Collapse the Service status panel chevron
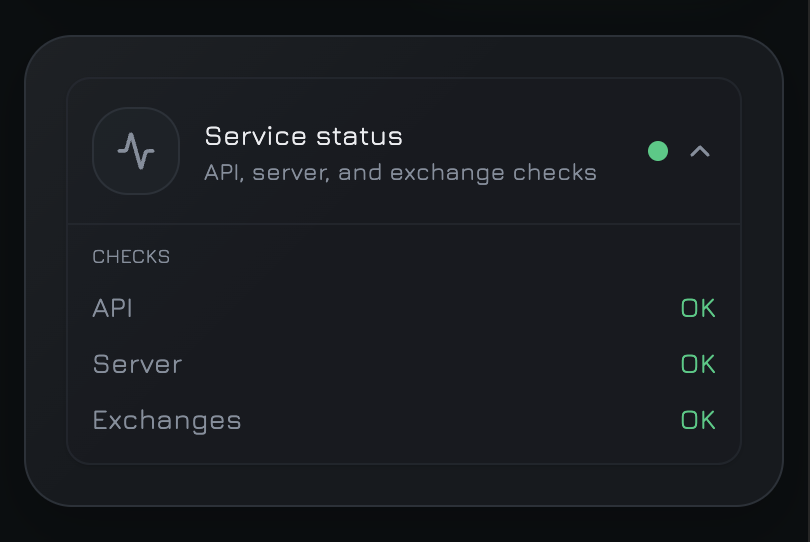Viewport: 810px width, 542px height. click(700, 151)
